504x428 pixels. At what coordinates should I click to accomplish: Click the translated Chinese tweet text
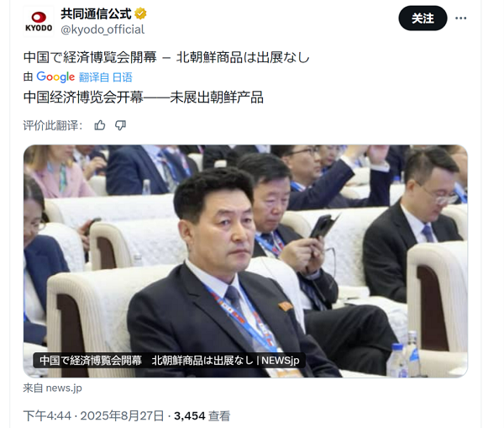tap(144, 98)
